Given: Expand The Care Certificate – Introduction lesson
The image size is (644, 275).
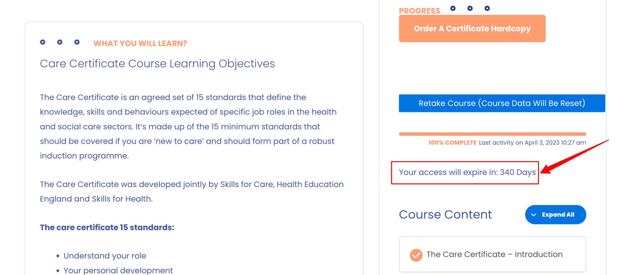Looking at the screenshot, I should pyautogui.click(x=495, y=255).
